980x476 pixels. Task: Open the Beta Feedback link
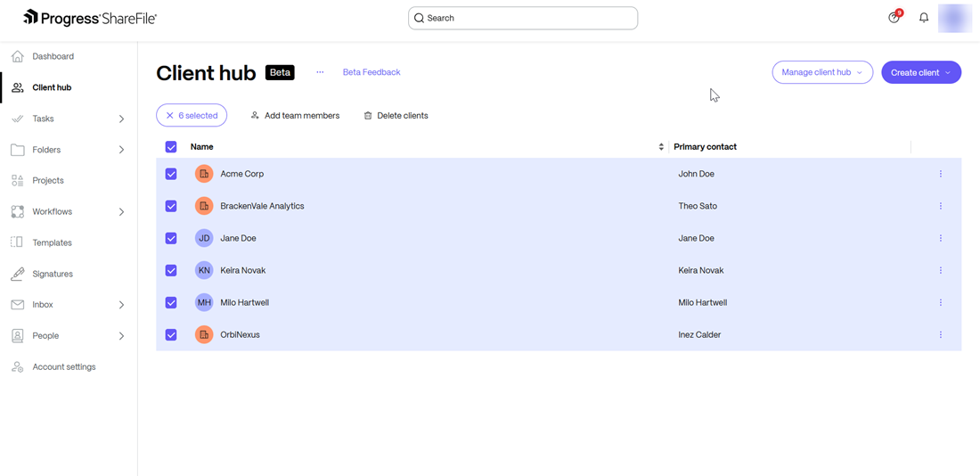point(372,72)
